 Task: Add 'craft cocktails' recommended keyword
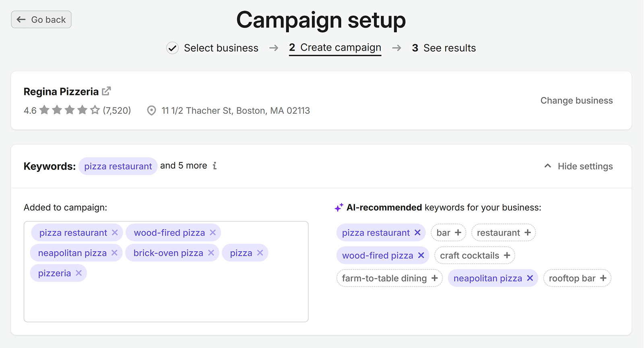[507, 255]
